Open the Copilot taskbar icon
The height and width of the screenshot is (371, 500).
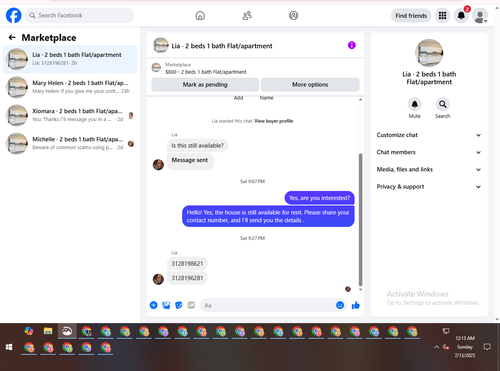point(29,331)
